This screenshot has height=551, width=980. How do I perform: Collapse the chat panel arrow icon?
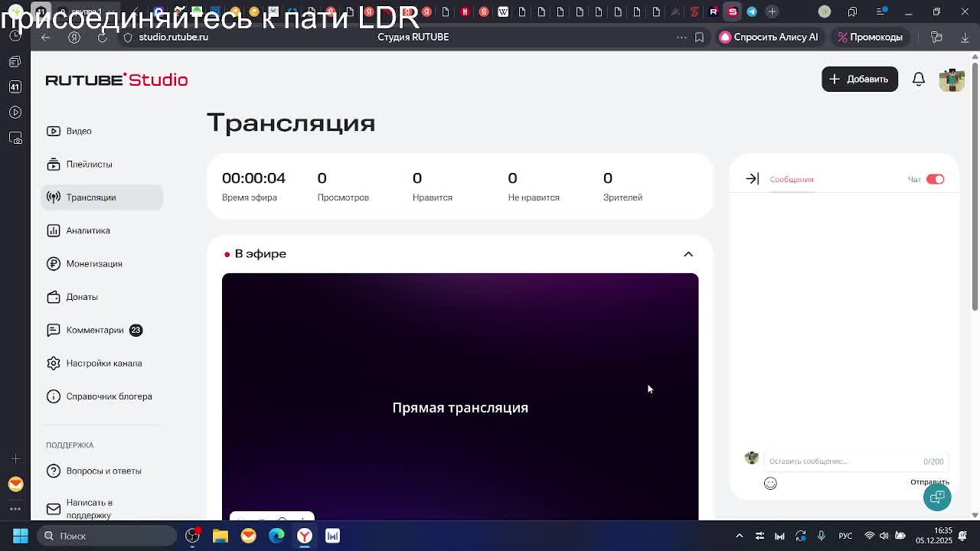pos(752,178)
